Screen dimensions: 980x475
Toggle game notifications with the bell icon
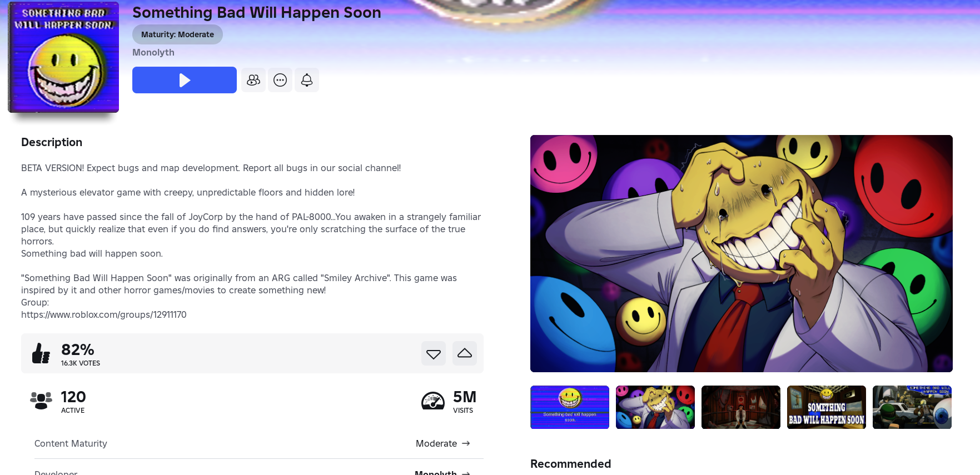(x=307, y=80)
